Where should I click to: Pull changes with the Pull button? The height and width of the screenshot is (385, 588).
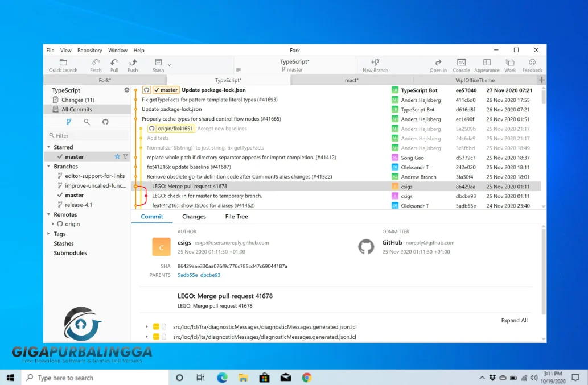[x=114, y=65]
